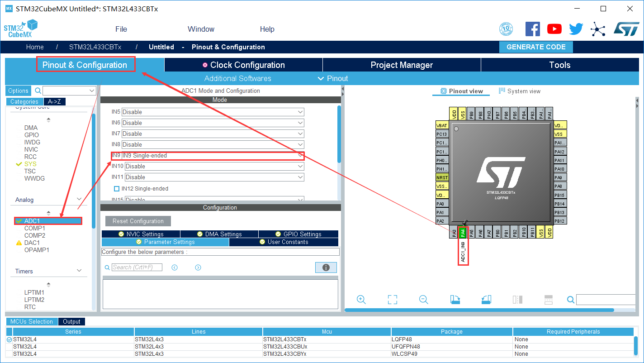The width and height of the screenshot is (644, 363).
Task: Open the parameter info panel
Action: [326, 267]
